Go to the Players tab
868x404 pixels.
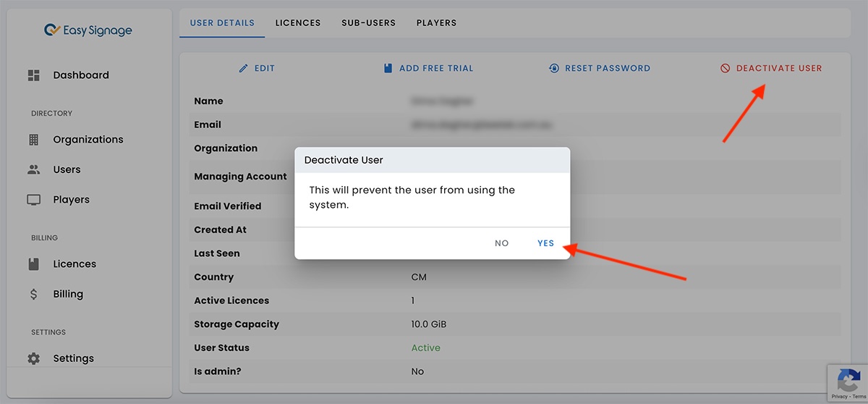tap(436, 23)
